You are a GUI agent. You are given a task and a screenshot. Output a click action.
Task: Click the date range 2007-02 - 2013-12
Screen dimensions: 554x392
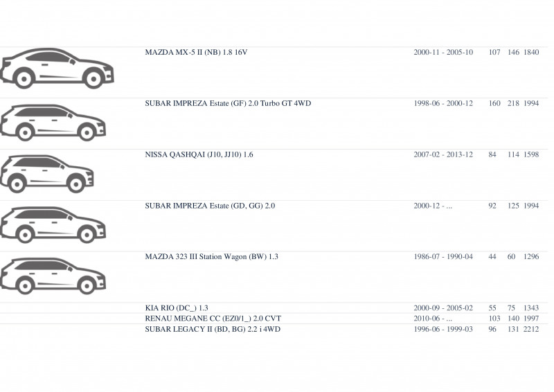click(x=443, y=154)
